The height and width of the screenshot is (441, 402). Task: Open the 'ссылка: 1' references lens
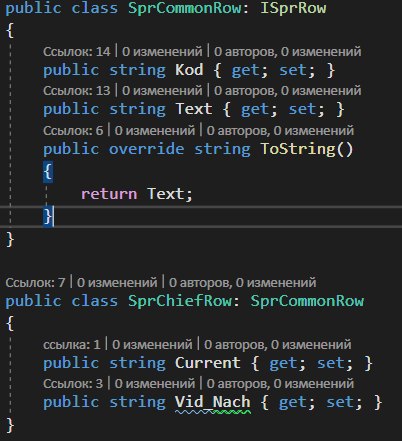72,345
